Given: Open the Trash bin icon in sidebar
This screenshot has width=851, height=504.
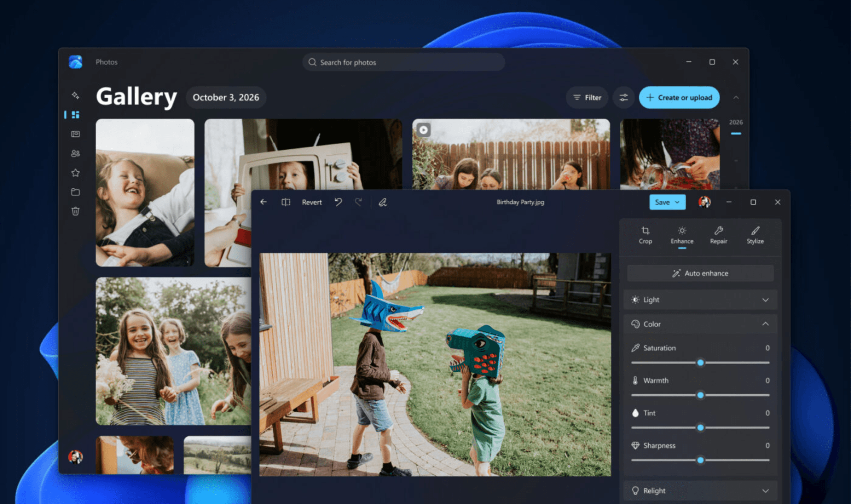Looking at the screenshot, I should coord(75,211).
